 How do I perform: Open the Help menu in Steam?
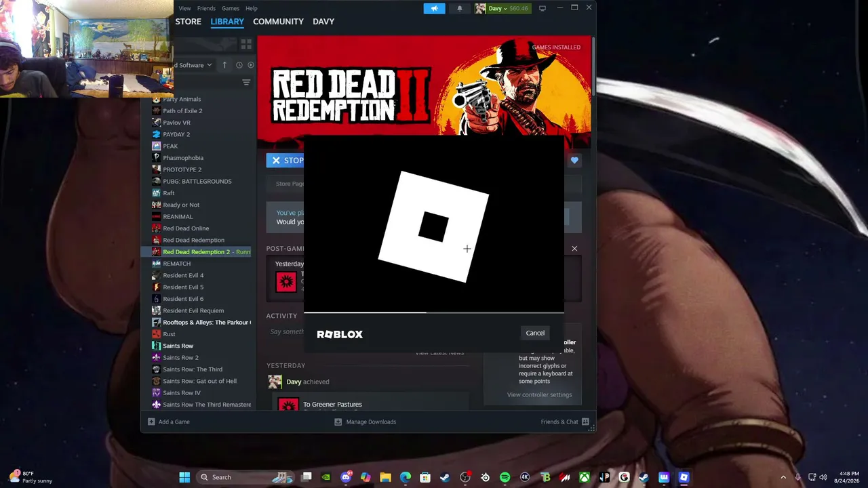252,8
